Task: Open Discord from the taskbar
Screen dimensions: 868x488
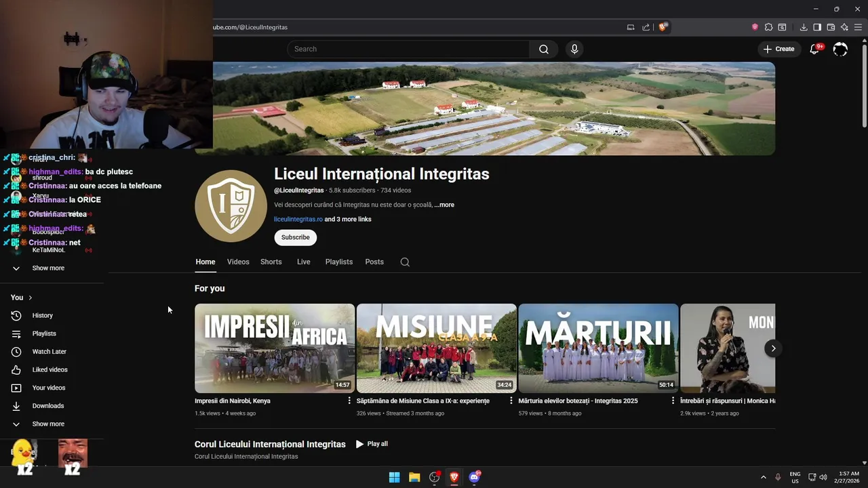Action: (x=475, y=477)
